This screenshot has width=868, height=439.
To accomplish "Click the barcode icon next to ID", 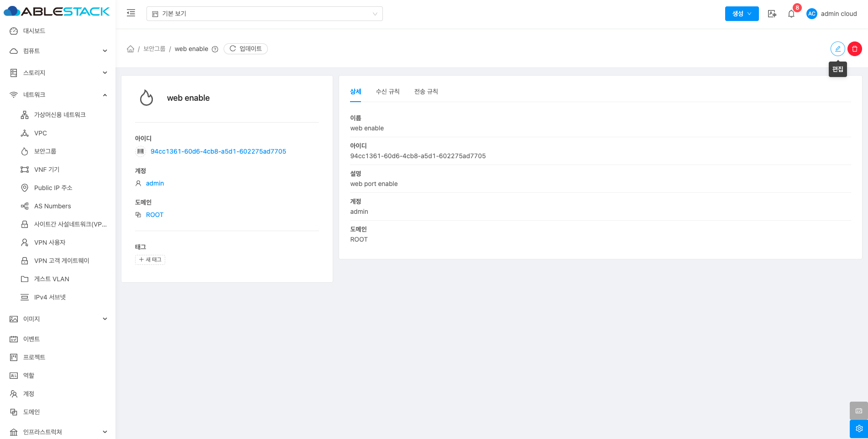I will point(141,151).
